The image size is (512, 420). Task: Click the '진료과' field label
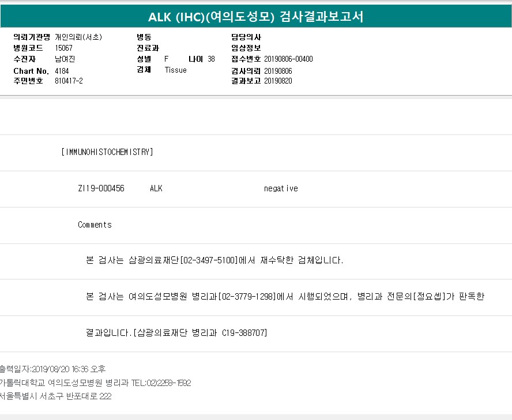click(x=148, y=48)
